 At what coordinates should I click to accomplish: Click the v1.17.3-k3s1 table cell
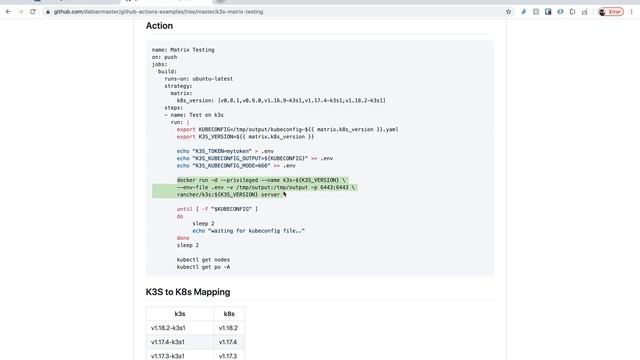click(x=180, y=356)
